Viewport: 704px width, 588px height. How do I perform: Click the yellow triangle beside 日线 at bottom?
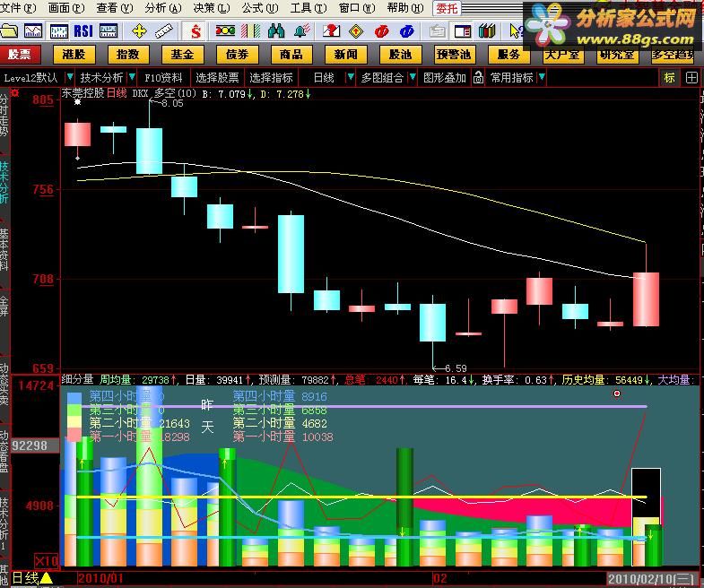[x=47, y=578]
